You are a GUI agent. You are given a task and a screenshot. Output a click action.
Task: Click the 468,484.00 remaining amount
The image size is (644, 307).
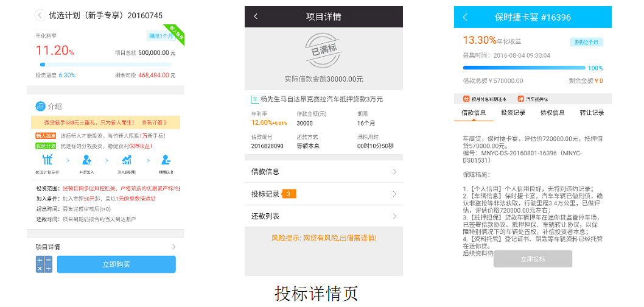(153, 75)
